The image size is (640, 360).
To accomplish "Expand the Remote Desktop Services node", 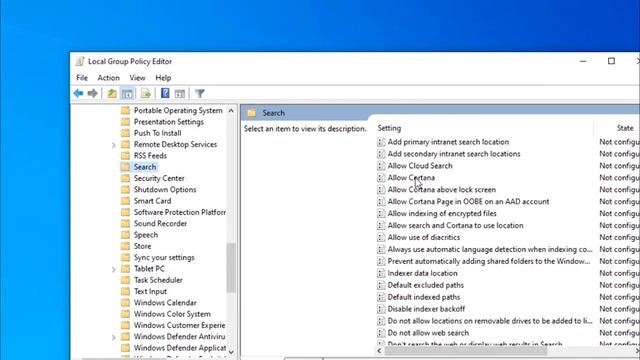I will (113, 145).
